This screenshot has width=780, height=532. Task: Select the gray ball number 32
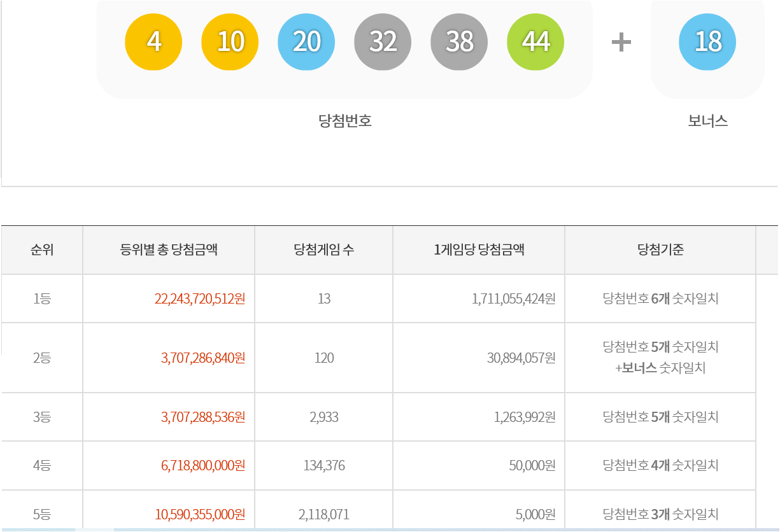click(x=383, y=42)
